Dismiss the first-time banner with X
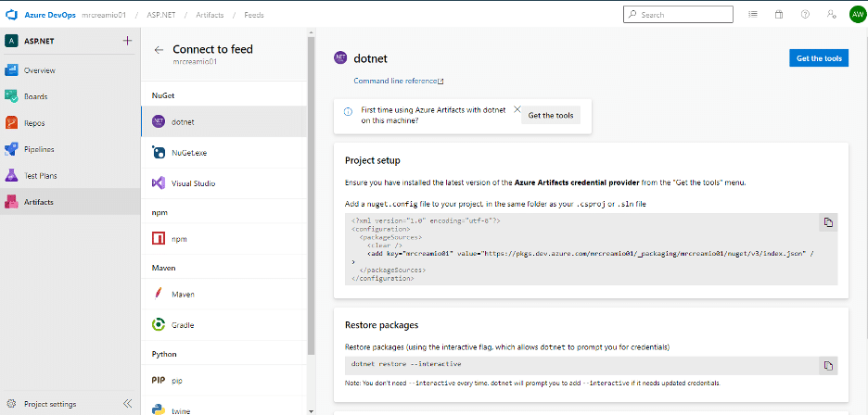 tap(517, 109)
